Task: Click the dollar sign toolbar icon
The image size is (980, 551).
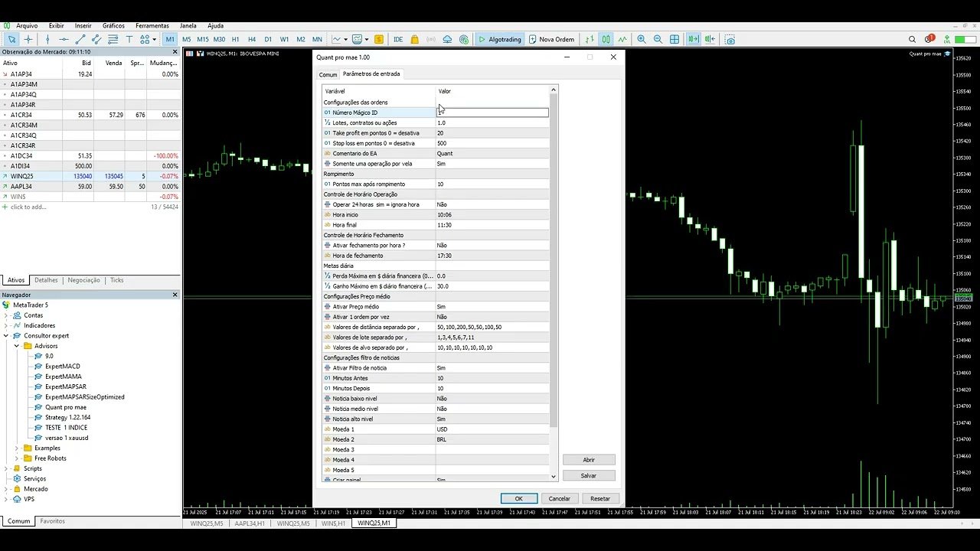Action: pos(379,39)
